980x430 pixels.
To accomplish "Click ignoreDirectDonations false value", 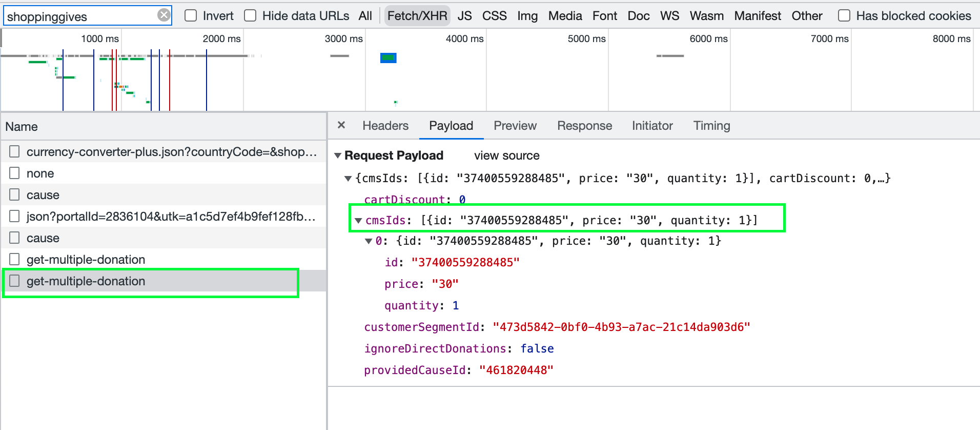I will [537, 348].
